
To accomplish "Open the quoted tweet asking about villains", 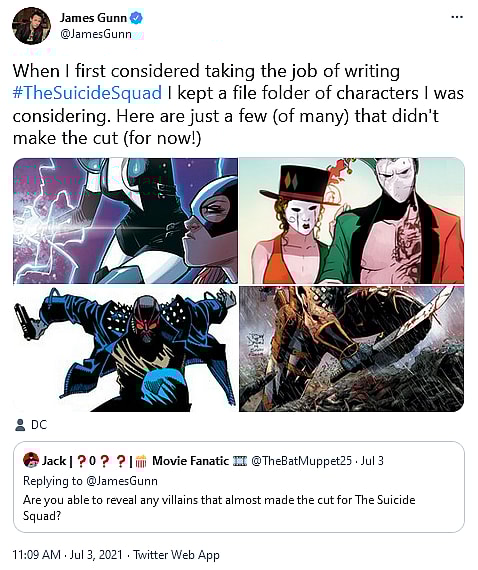I will coord(239,487).
